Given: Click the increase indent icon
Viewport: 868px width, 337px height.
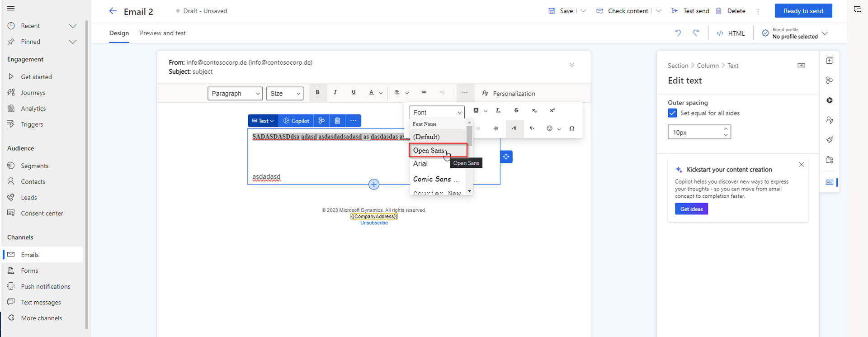Looking at the screenshot, I should pos(496,128).
